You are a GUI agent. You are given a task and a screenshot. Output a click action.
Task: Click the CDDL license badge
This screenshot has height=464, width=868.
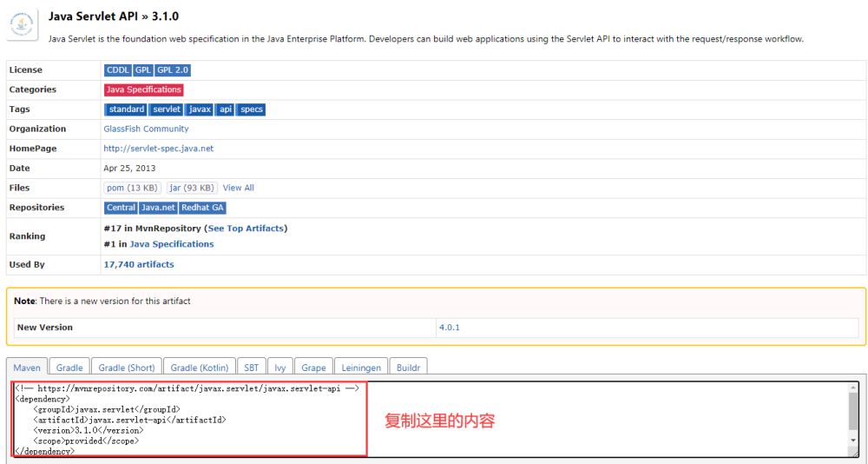click(x=117, y=70)
